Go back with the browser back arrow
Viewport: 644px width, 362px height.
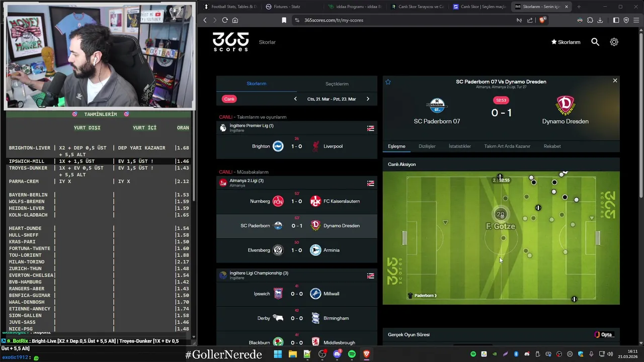pyautogui.click(x=205, y=20)
